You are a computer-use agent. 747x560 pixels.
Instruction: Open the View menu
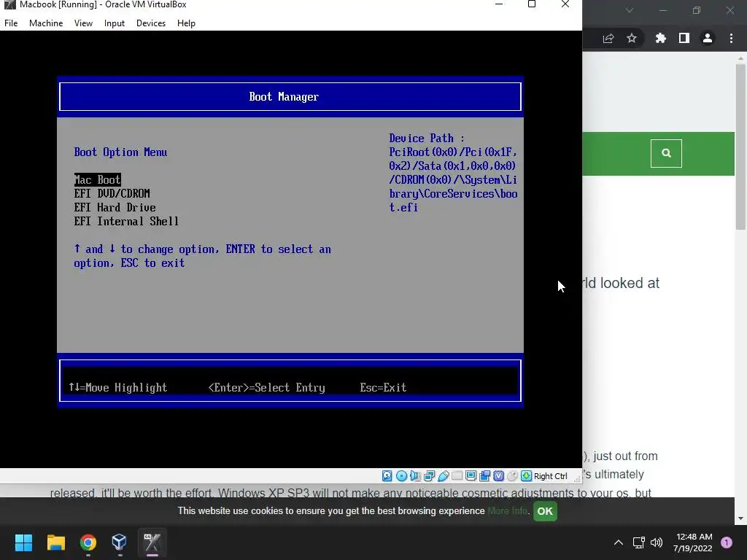83,23
